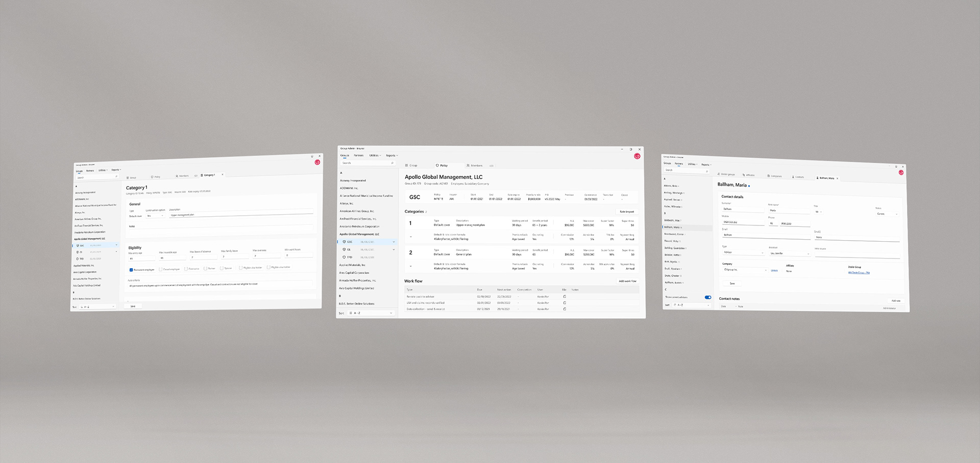Select Ballham, Maria in right window list
This screenshot has width=980, height=463.
(x=687, y=227)
